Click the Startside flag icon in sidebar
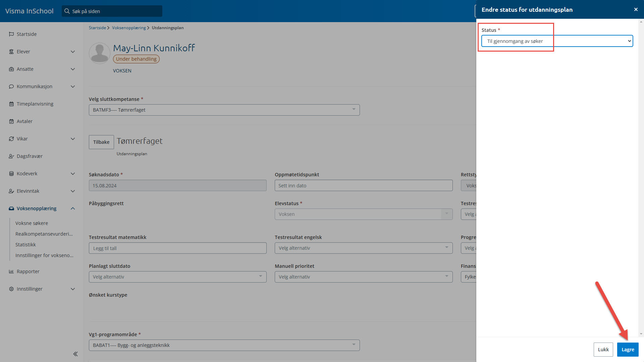This screenshot has width=644, height=362. [x=11, y=34]
